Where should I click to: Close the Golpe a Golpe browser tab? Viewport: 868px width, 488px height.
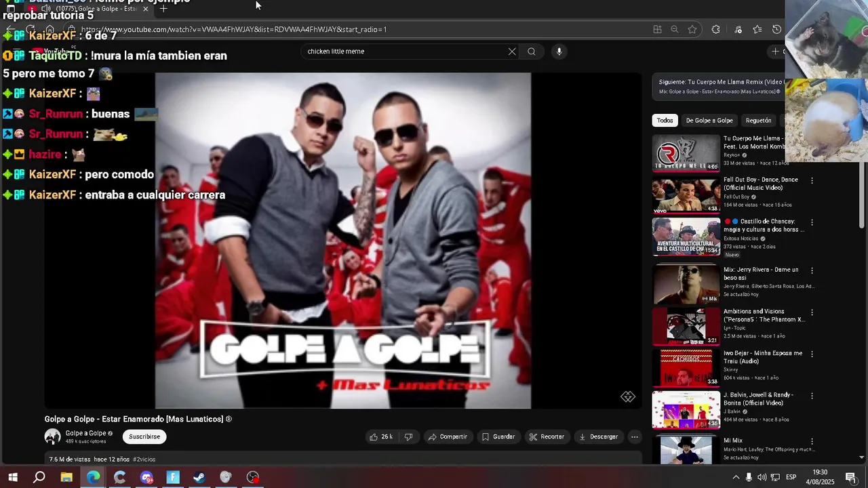pyautogui.click(x=145, y=9)
